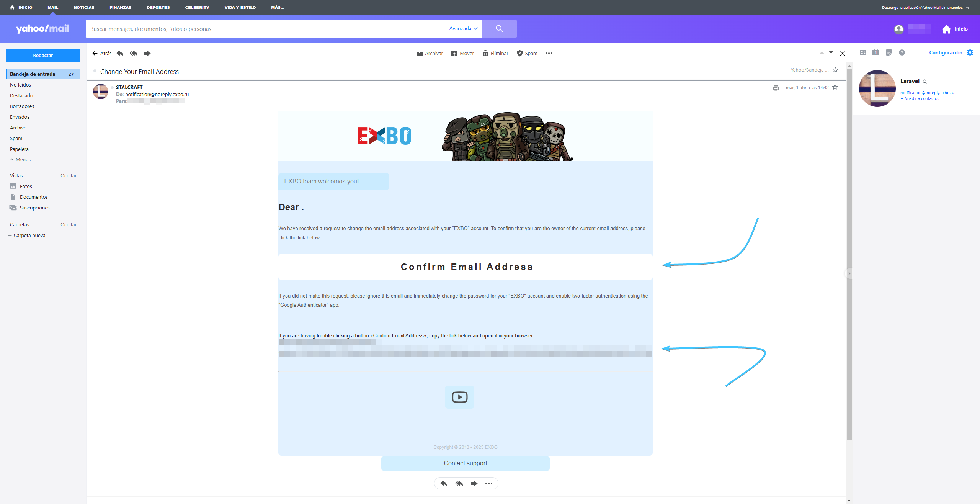Click the forward arrow in top toolbar
This screenshot has height=504, width=980.
coord(147,53)
